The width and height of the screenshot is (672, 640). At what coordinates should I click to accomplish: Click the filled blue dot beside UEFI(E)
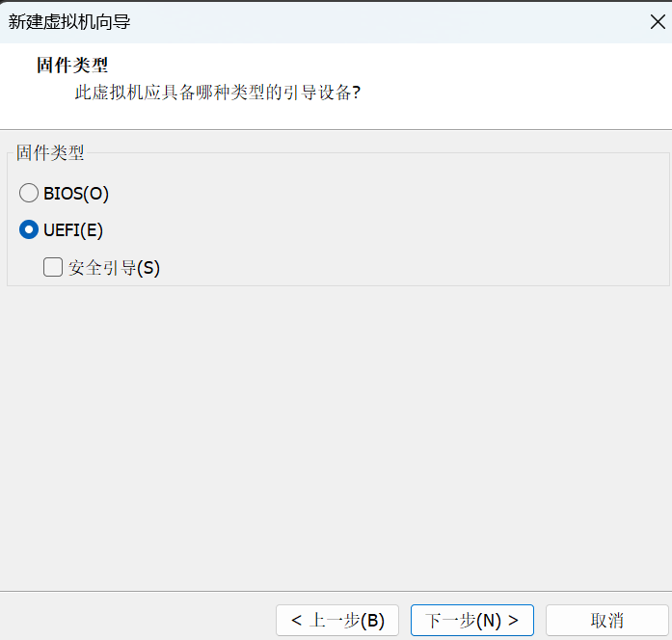[x=29, y=230]
